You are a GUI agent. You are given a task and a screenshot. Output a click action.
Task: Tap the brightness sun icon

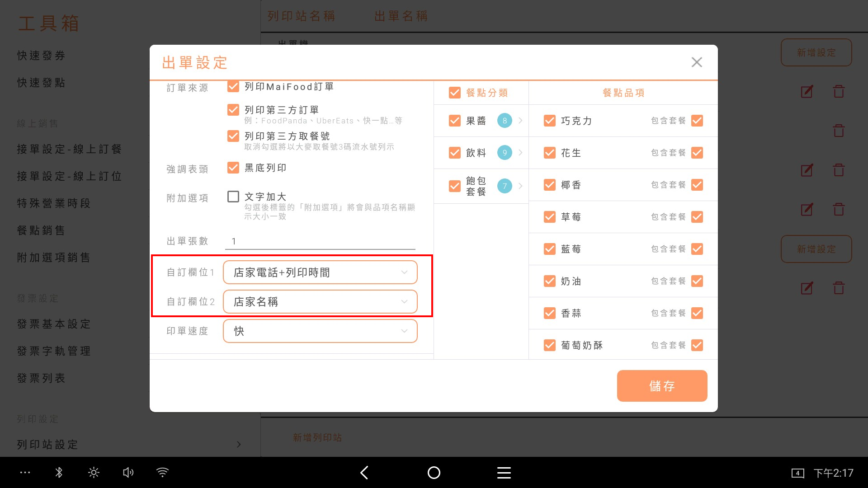[x=94, y=473]
